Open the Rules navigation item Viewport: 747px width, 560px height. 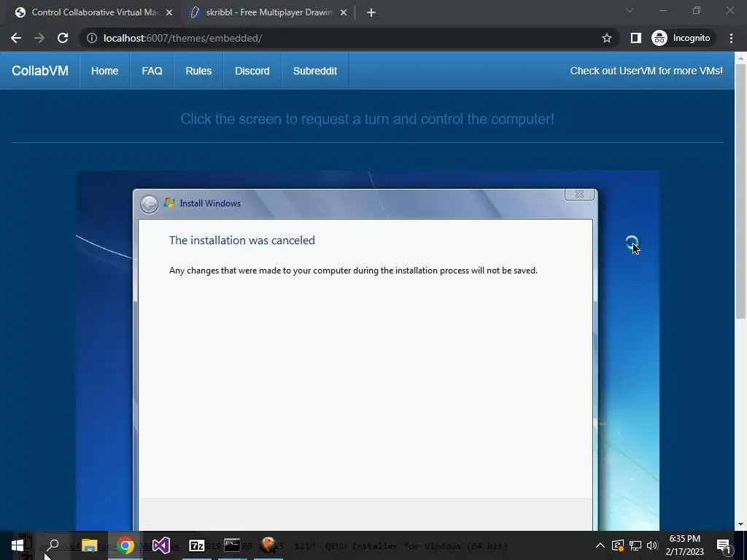pos(198,71)
